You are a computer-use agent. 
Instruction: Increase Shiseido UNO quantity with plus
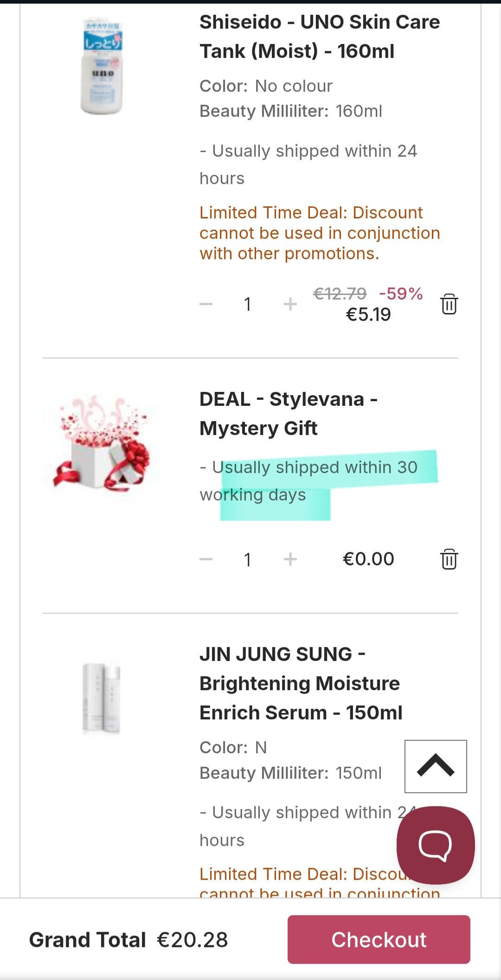[x=290, y=304]
